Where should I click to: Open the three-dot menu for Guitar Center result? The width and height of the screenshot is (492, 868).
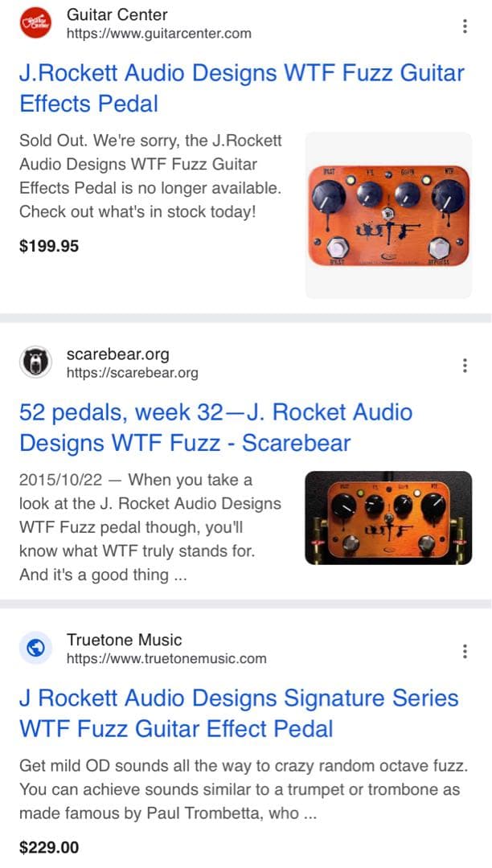pyautogui.click(x=465, y=26)
